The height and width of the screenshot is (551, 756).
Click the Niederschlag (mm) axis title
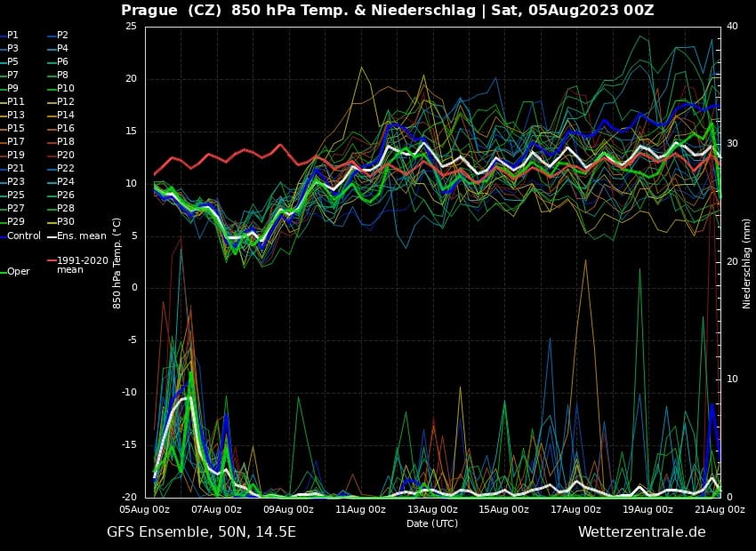click(x=746, y=263)
